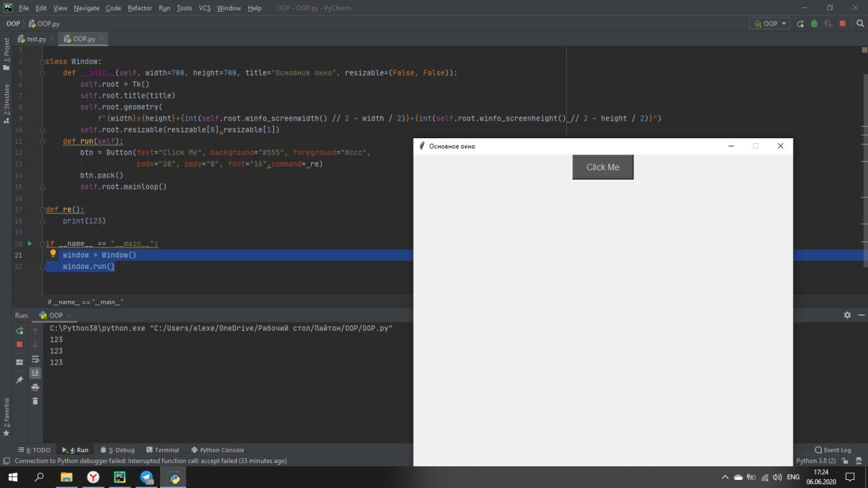Open the VCS menu
This screenshot has width=868, height=488.
tap(204, 8)
